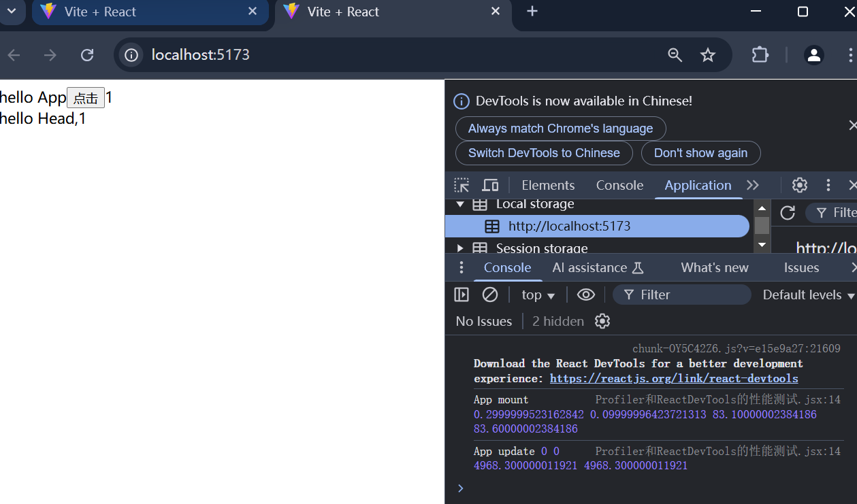Open DevTools settings gear icon

point(800,185)
